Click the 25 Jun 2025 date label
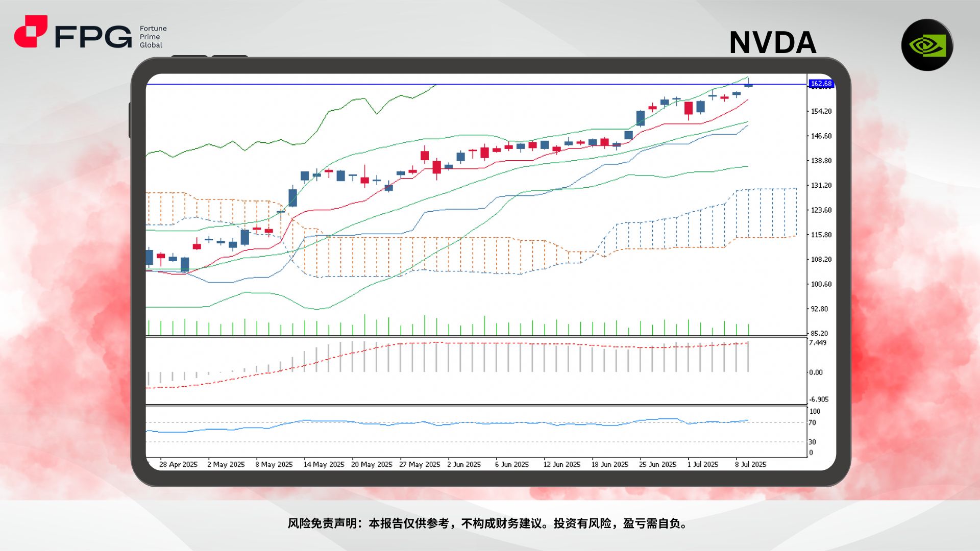 click(657, 465)
